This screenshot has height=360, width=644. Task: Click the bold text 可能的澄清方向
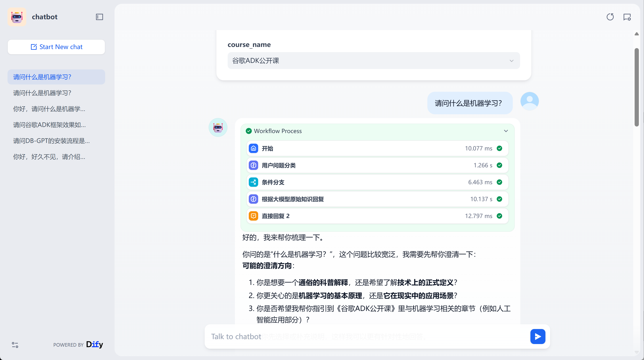coord(267,265)
